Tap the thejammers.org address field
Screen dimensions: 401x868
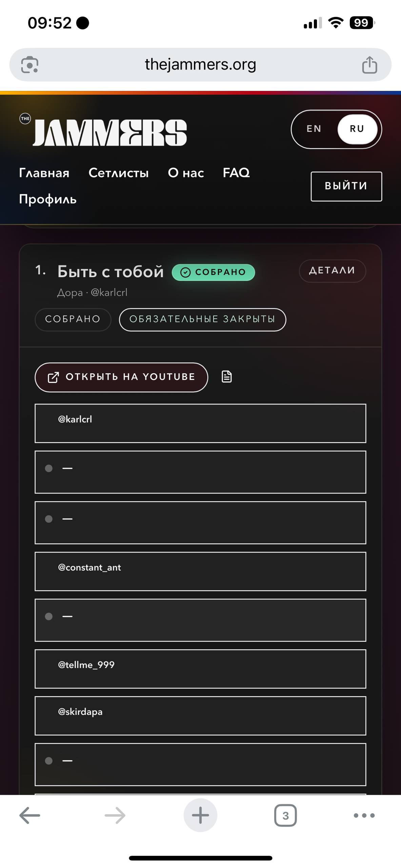coord(200,65)
